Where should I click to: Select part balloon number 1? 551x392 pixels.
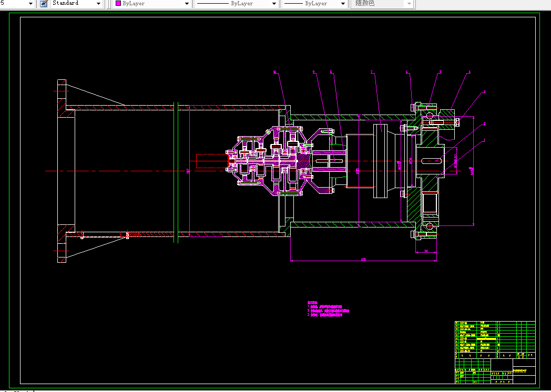(x=484, y=140)
